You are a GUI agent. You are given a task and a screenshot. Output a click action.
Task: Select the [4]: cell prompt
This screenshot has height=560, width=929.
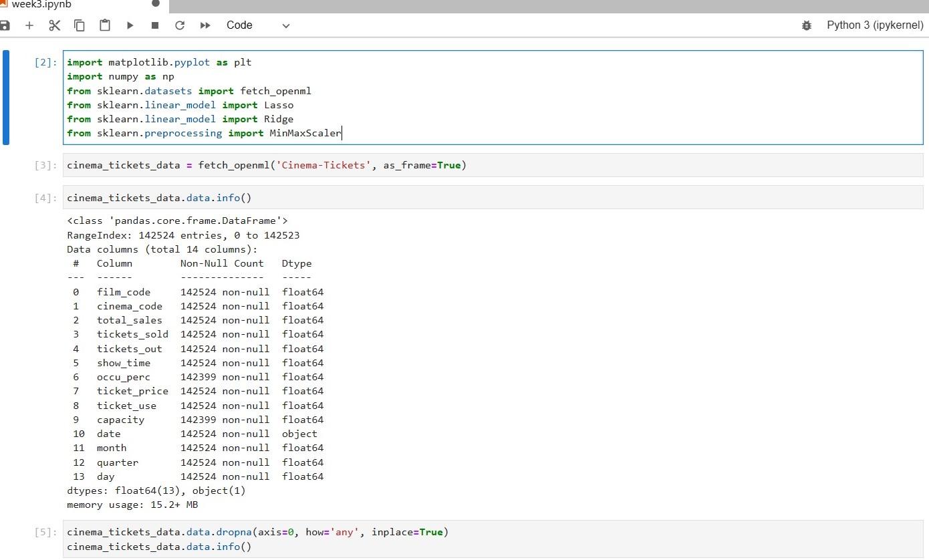pyautogui.click(x=46, y=198)
